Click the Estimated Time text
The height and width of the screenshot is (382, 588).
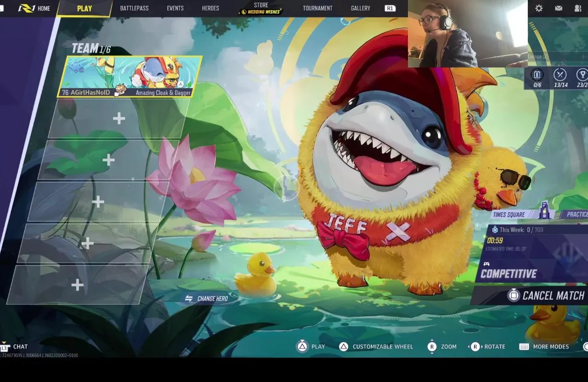(x=506, y=249)
